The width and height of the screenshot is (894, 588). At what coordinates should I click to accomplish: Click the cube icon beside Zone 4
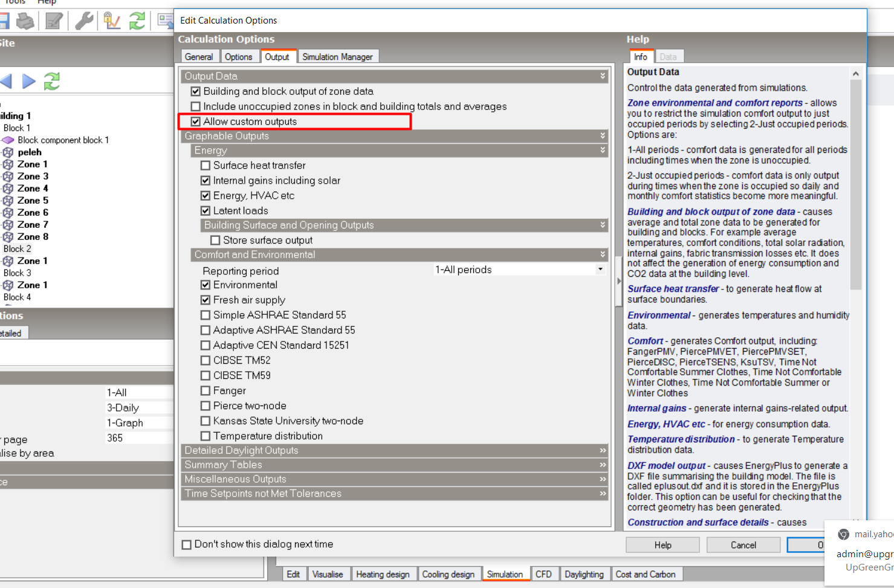coord(8,189)
